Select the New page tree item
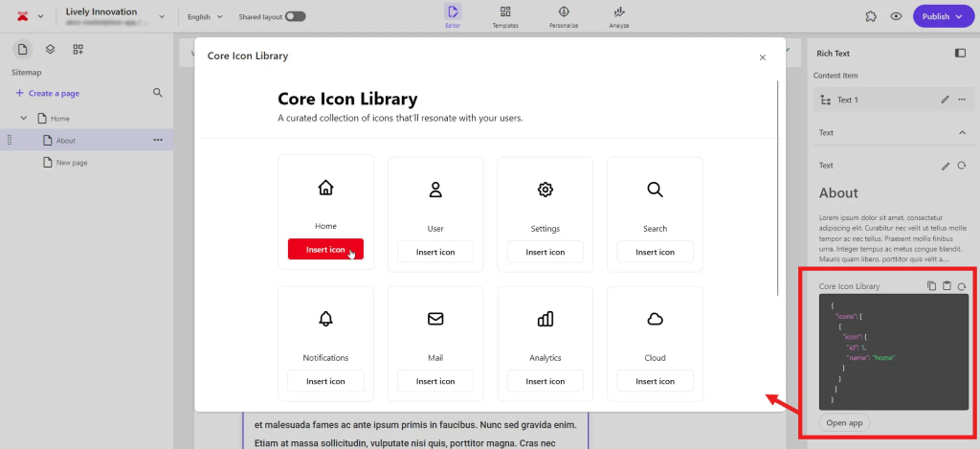980x449 pixels. click(71, 163)
